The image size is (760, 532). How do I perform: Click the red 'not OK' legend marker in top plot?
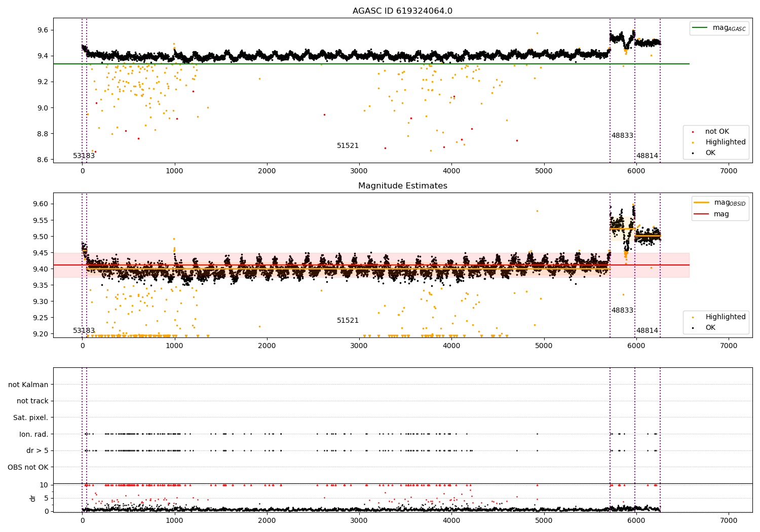point(694,132)
